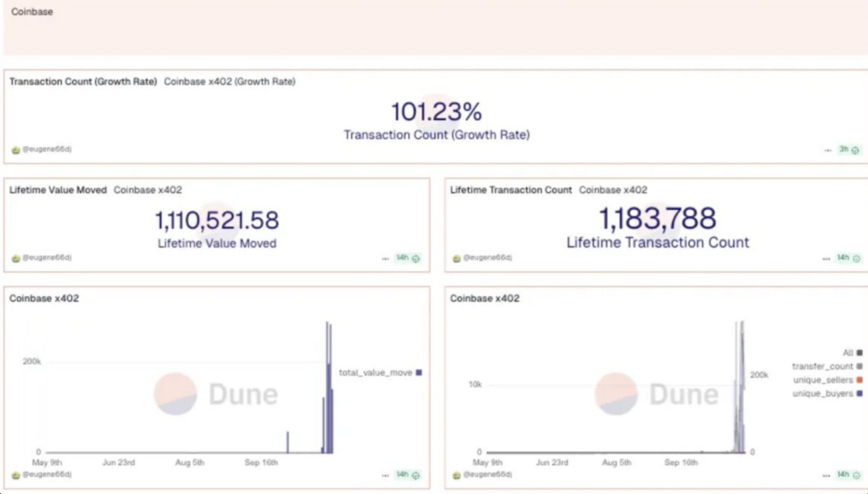868x494 pixels.
Task: Click author avatar on total_value_move chart card
Action: (x=16, y=475)
